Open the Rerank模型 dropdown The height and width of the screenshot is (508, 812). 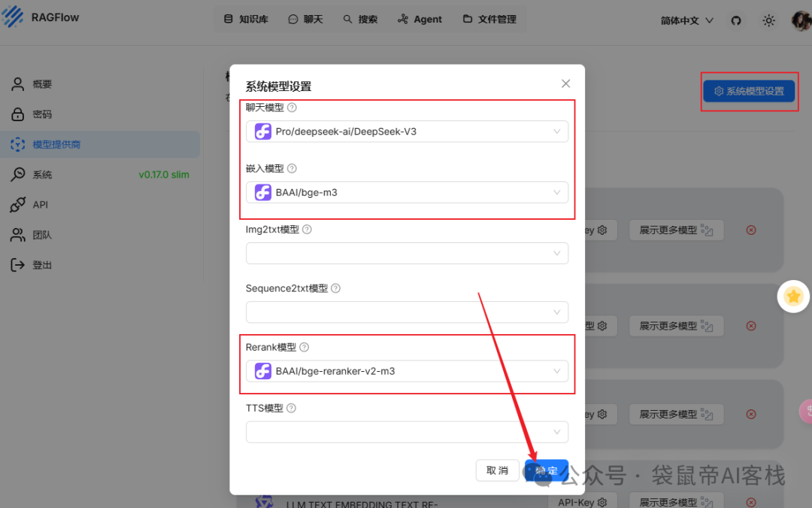(407, 371)
